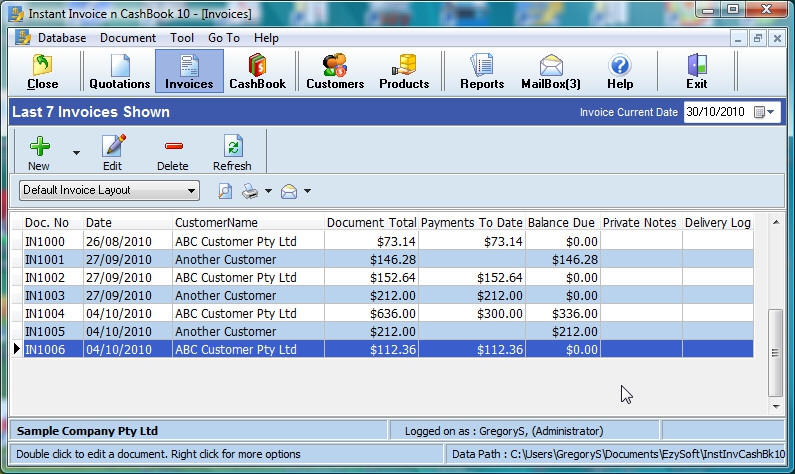The image size is (795, 474).
Task: Open the Customers list
Action: click(x=335, y=71)
